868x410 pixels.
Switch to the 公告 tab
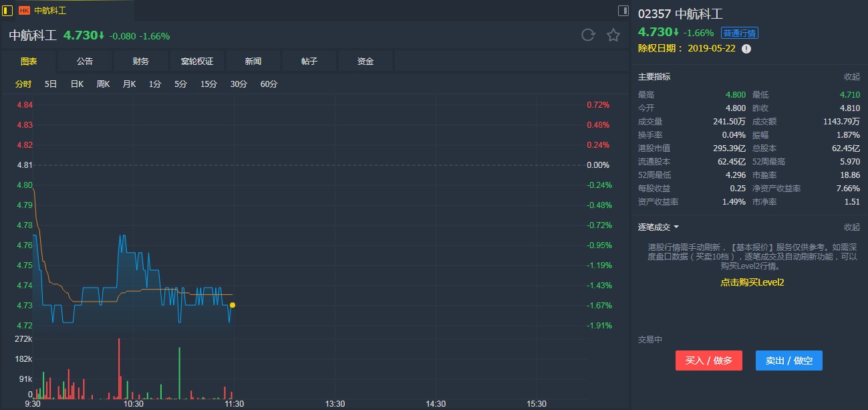pyautogui.click(x=85, y=62)
